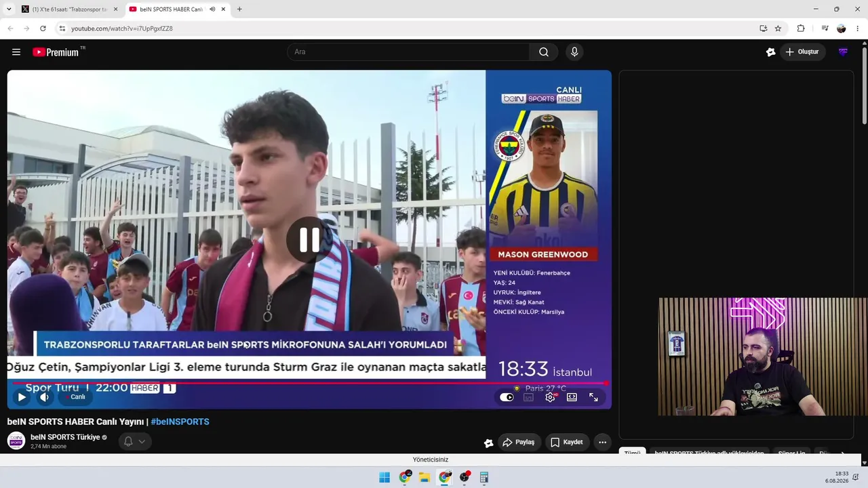Viewport: 868px width, 488px height.
Task: Open the #beINSPORTS hashtag link
Action: point(180,422)
